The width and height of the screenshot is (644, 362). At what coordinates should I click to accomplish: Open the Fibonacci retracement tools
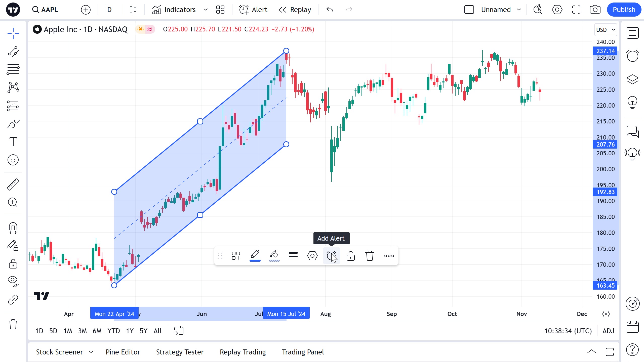tap(13, 69)
